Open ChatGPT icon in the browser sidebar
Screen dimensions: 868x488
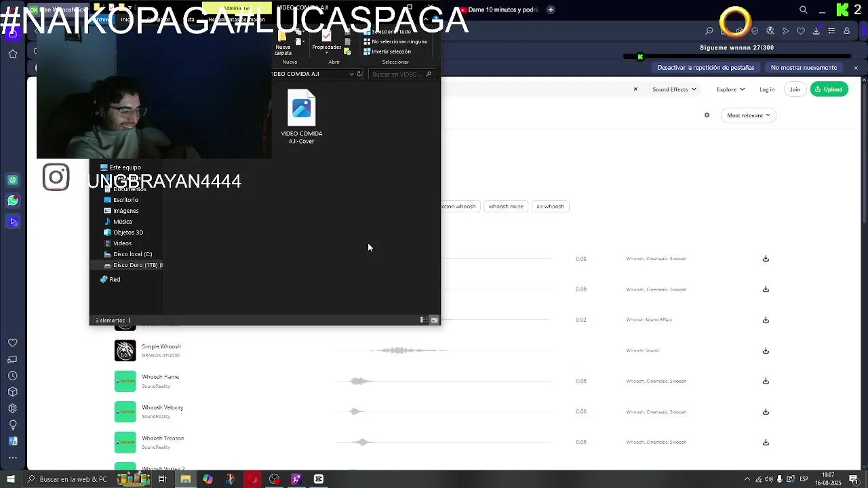tap(13, 180)
